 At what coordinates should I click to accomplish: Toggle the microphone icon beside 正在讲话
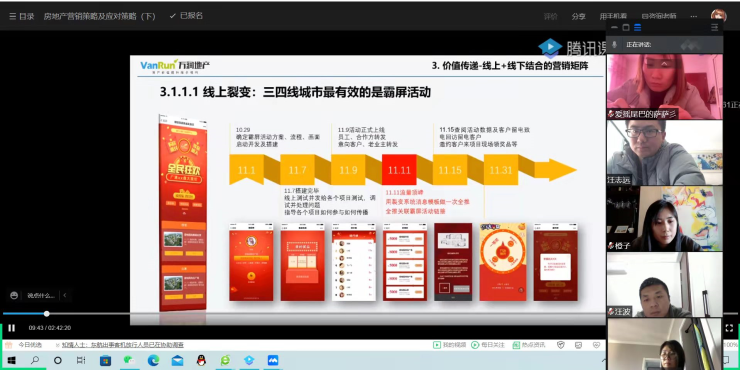pyautogui.click(x=614, y=44)
